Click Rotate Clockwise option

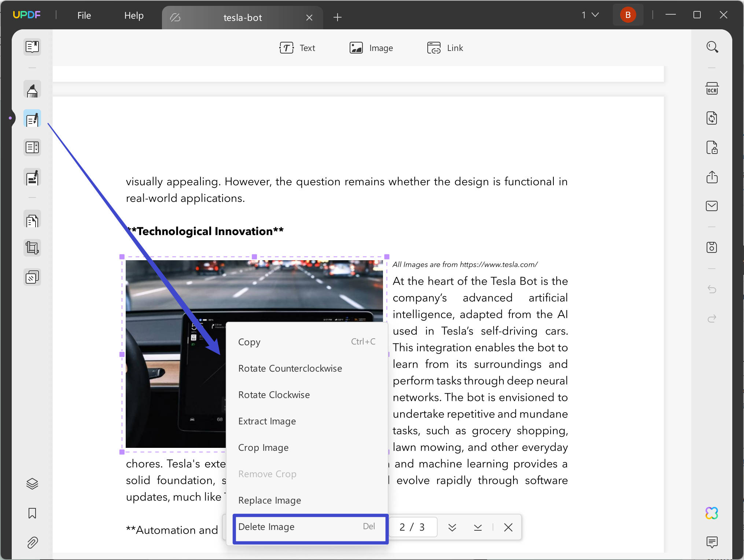pos(274,395)
